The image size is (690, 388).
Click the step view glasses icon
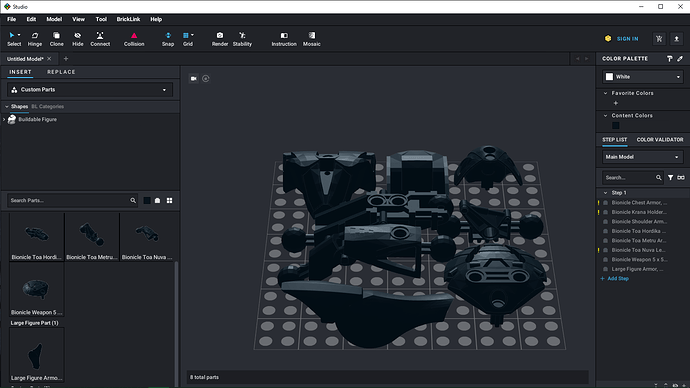tap(681, 178)
